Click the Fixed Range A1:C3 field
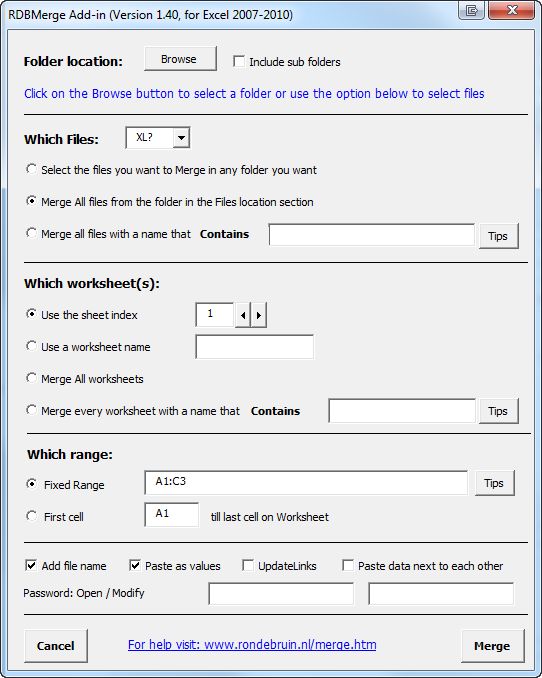 (306, 483)
